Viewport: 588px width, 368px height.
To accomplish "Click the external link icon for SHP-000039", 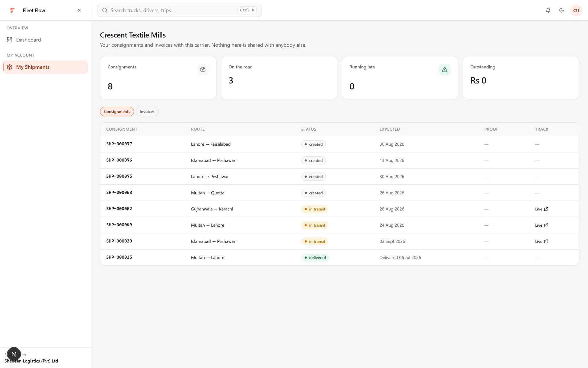I will (546, 242).
